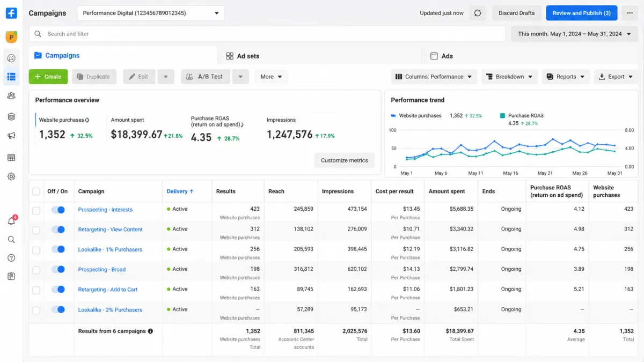
Task: Open the notifications bell in sidebar
Action: click(11, 220)
